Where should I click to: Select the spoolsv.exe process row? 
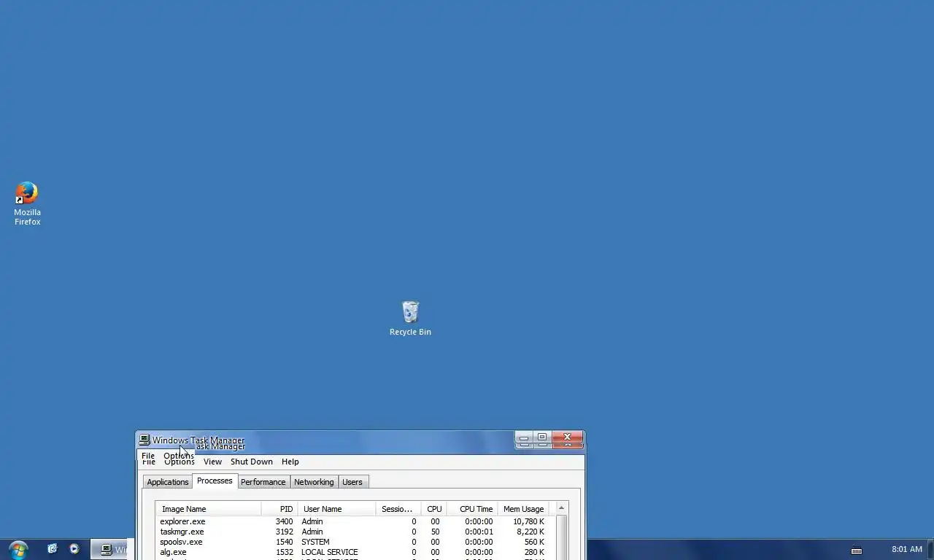(x=355, y=542)
